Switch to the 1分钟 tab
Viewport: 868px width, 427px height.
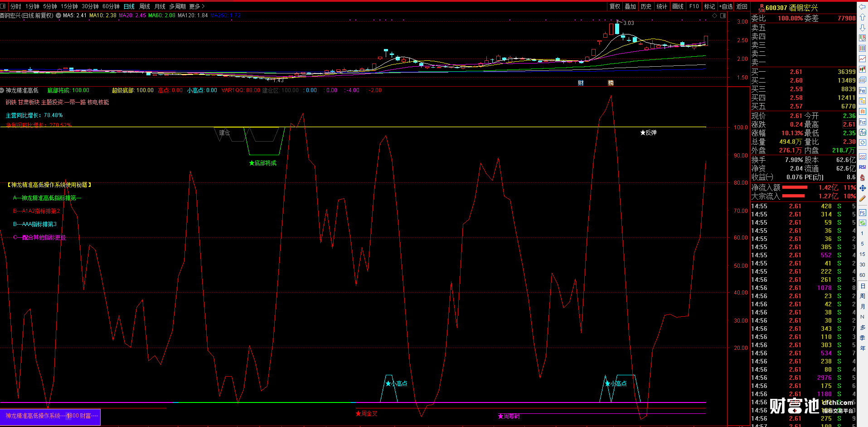32,6
